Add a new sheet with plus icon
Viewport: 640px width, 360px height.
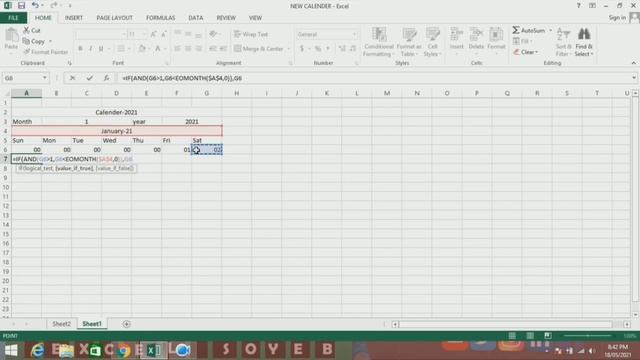[x=127, y=324]
